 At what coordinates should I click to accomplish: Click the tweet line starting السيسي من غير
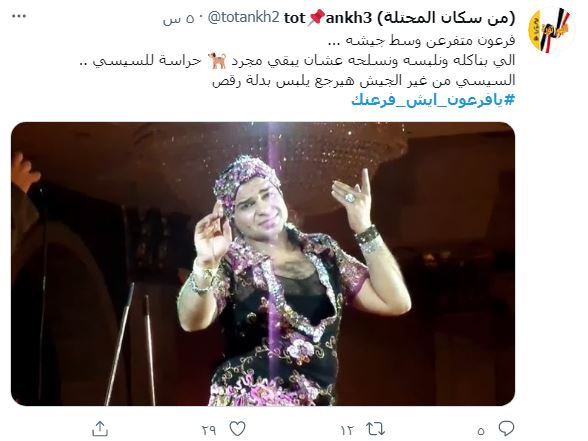pyautogui.click(x=364, y=80)
